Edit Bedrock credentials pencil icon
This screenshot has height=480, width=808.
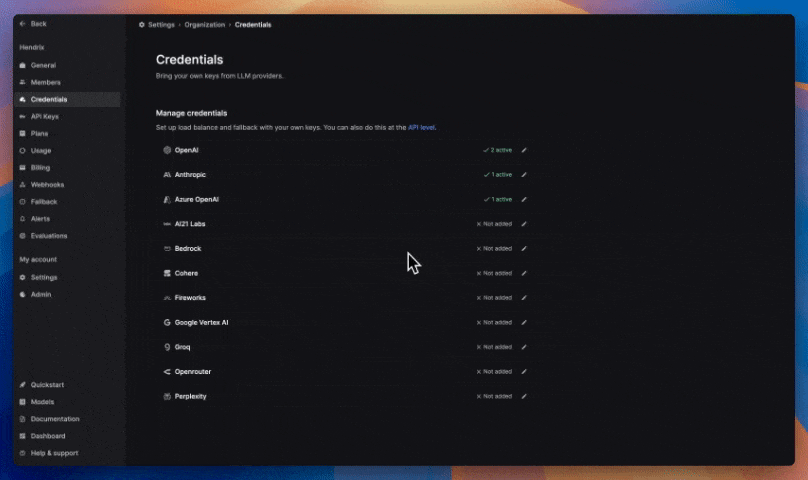point(524,249)
